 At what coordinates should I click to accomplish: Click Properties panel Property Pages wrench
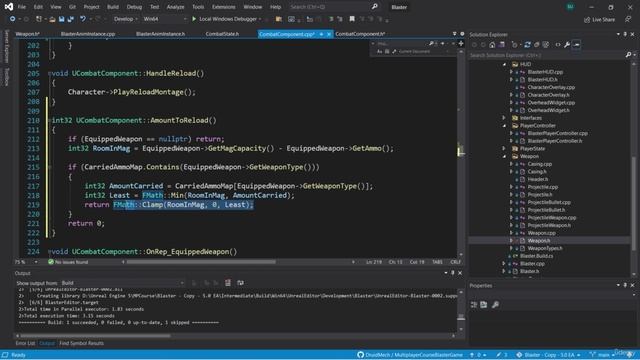pyautogui.click(x=495, y=304)
